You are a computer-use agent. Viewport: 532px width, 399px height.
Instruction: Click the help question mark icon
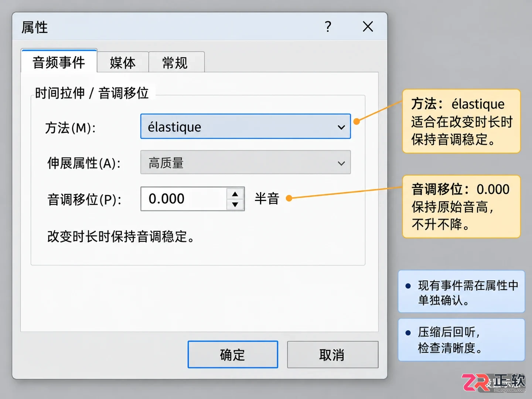click(x=328, y=27)
